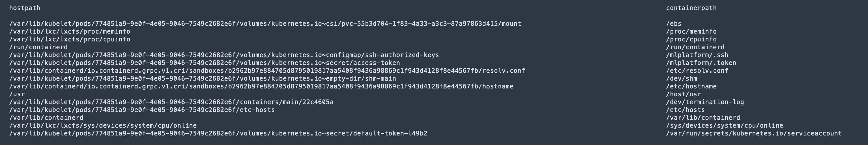Click the containerpath column header
The width and height of the screenshot is (868, 145).
pos(691,8)
